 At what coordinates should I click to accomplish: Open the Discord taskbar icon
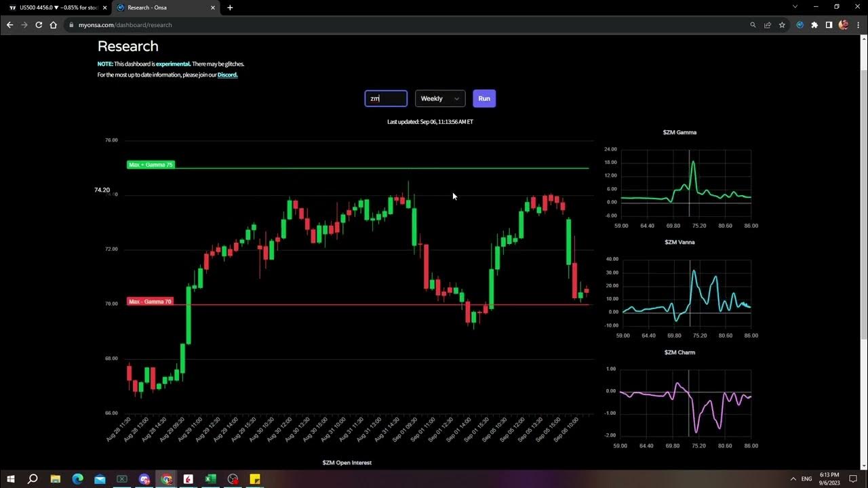[144, 479]
